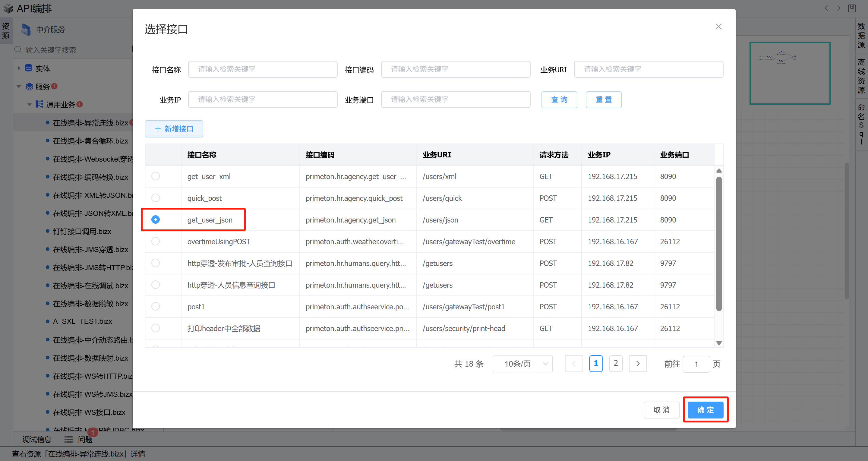Click the save icon at top right
Screen dimensions: 868x461
point(852,8)
